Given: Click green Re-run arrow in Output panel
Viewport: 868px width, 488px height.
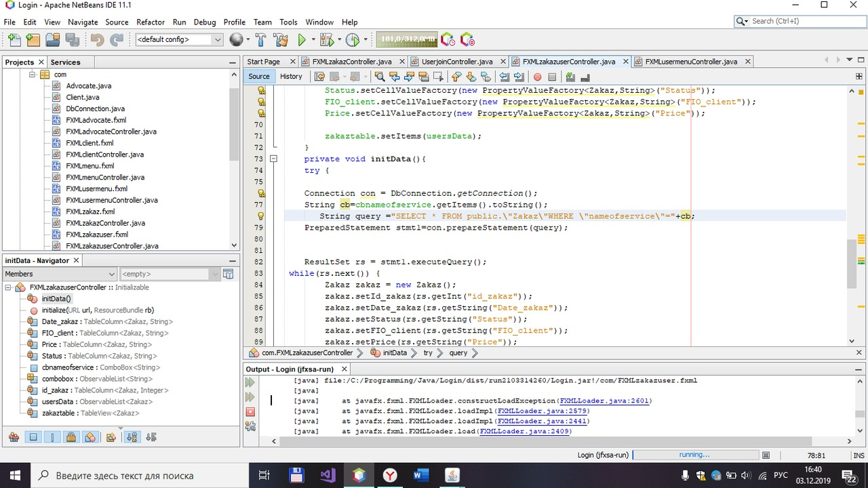Looking at the screenshot, I should 250,383.
